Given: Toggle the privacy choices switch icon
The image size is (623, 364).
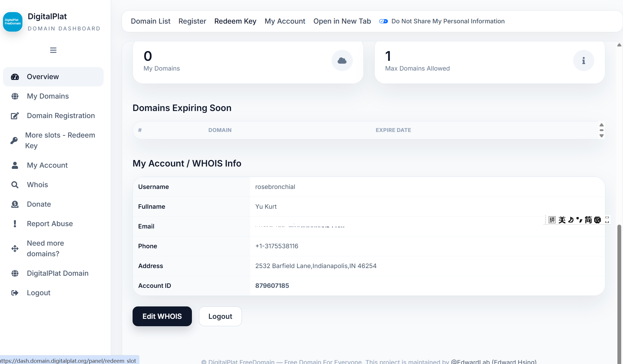Looking at the screenshot, I should pyautogui.click(x=383, y=21).
